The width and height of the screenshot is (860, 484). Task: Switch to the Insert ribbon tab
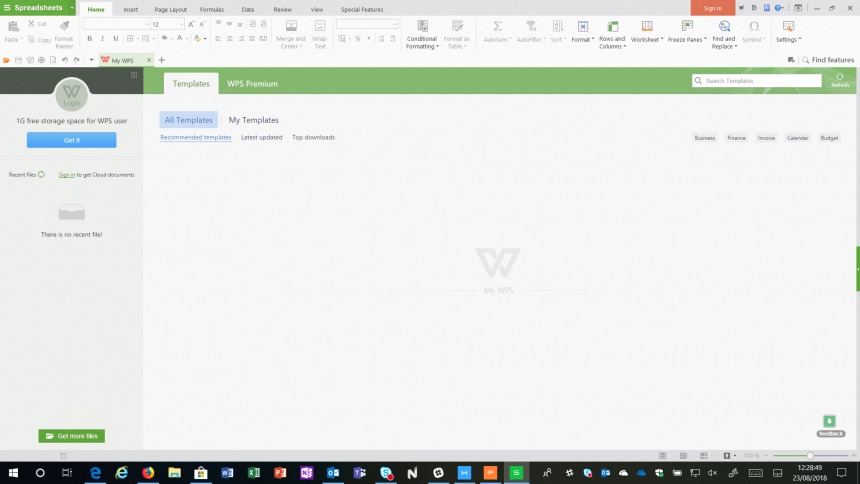131,9
